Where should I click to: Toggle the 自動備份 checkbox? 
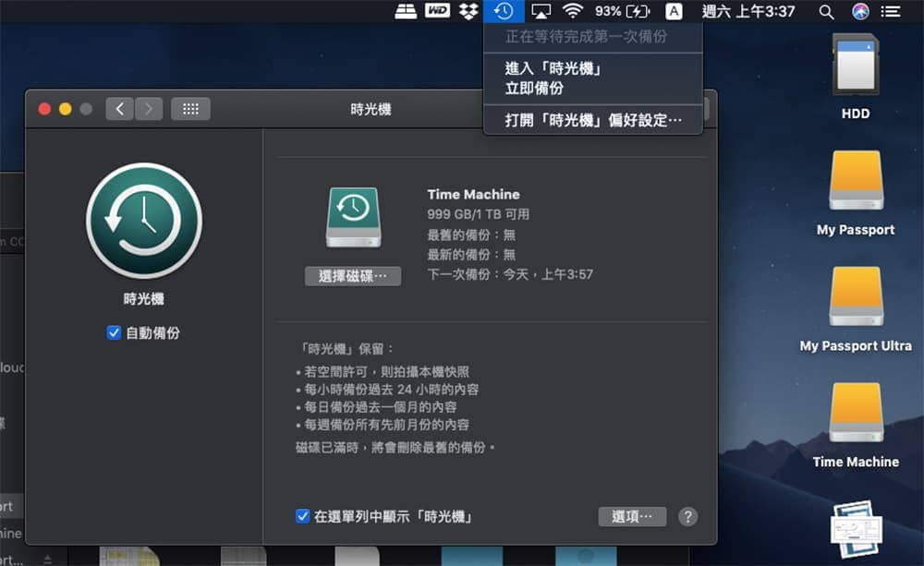click(x=114, y=332)
